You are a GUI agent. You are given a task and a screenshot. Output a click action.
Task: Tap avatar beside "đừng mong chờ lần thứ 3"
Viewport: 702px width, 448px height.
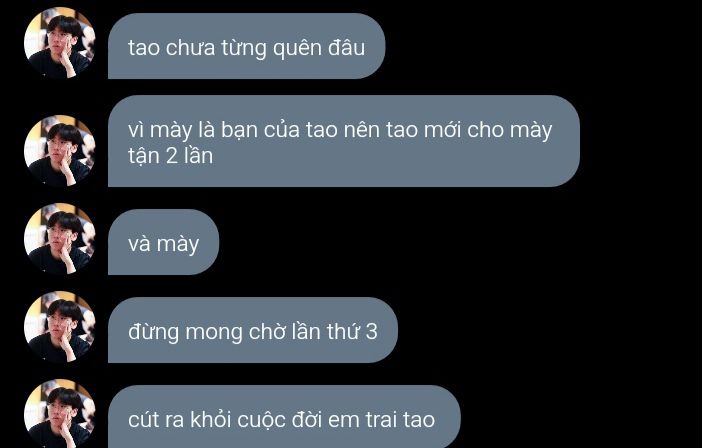60,327
